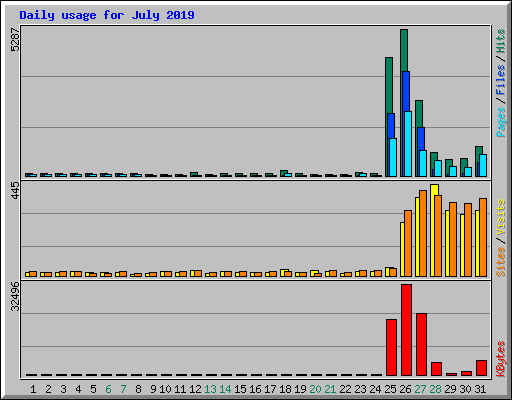
Task: Click the orange Sites bar for day 27
Action: [423, 233]
